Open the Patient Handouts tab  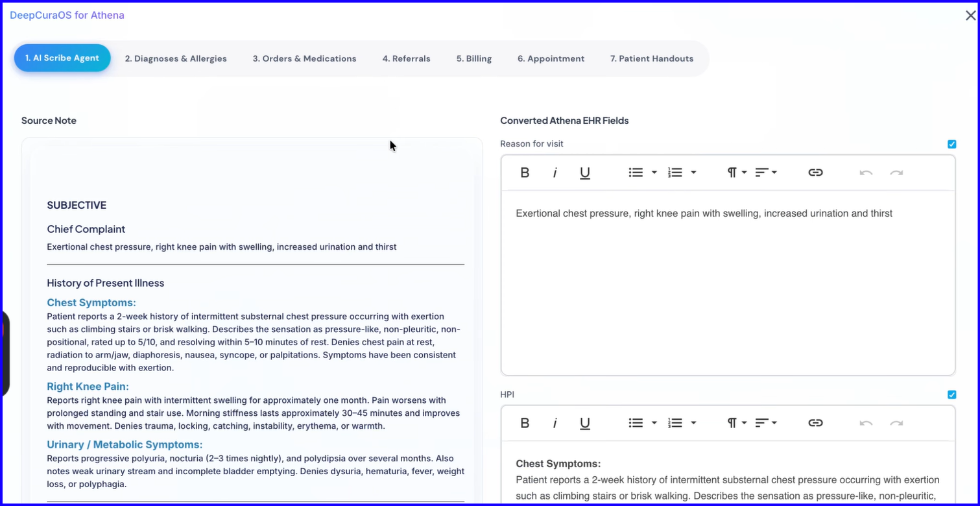point(651,58)
